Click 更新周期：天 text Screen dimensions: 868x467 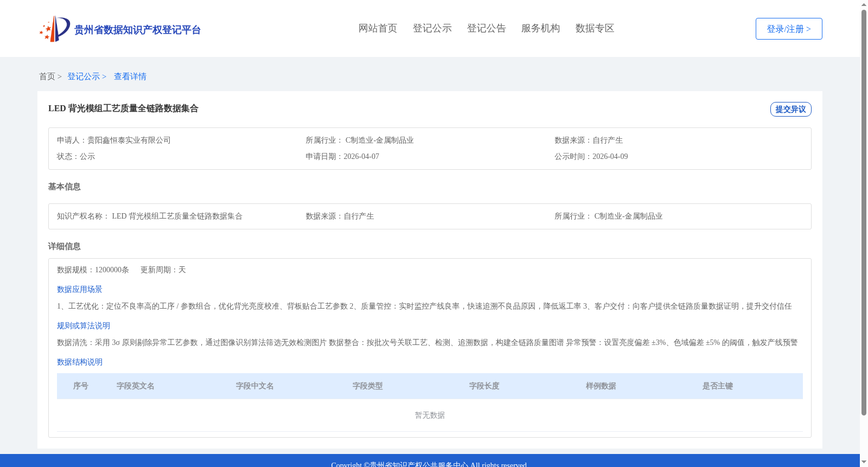[163, 270]
